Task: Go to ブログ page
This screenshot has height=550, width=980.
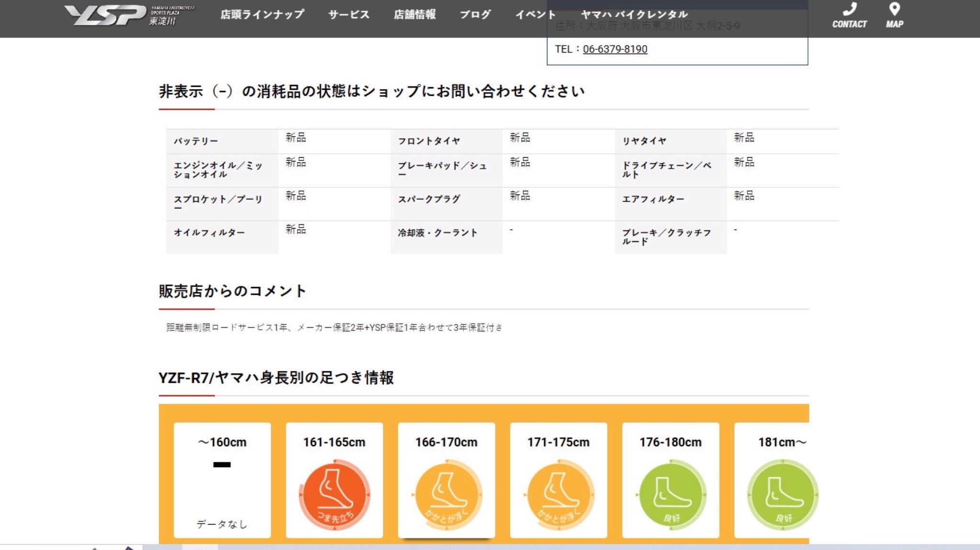Action: click(475, 14)
